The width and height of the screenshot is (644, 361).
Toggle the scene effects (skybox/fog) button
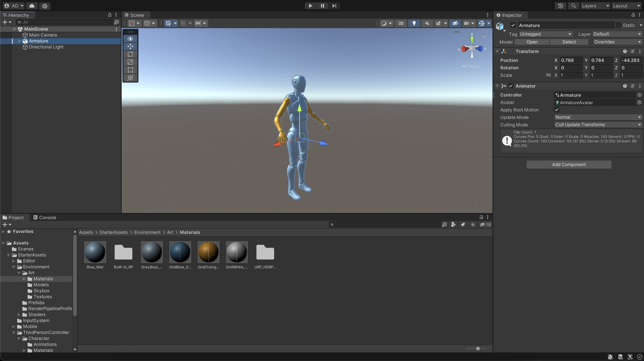tap(438, 23)
